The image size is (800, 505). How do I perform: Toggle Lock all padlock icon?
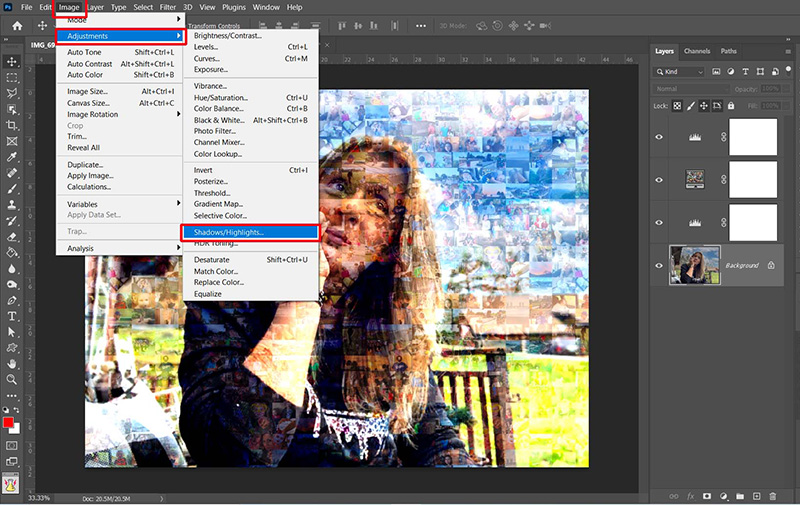(731, 106)
